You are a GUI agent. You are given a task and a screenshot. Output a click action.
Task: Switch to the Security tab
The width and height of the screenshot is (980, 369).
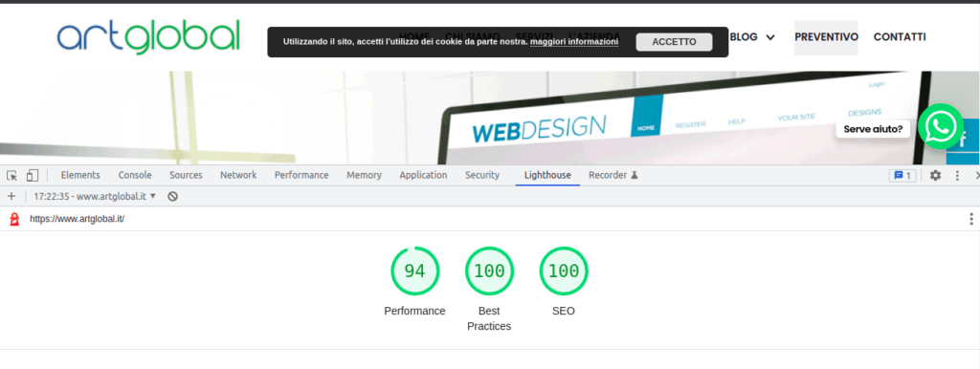(482, 176)
